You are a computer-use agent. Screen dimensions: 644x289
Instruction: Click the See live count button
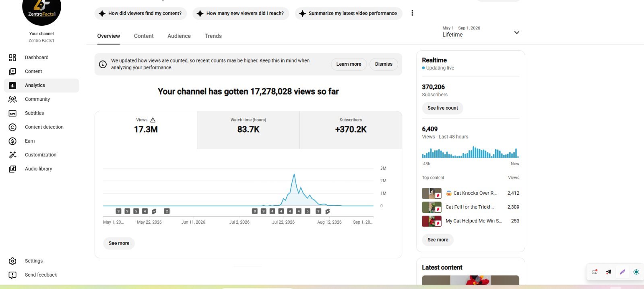(443, 108)
